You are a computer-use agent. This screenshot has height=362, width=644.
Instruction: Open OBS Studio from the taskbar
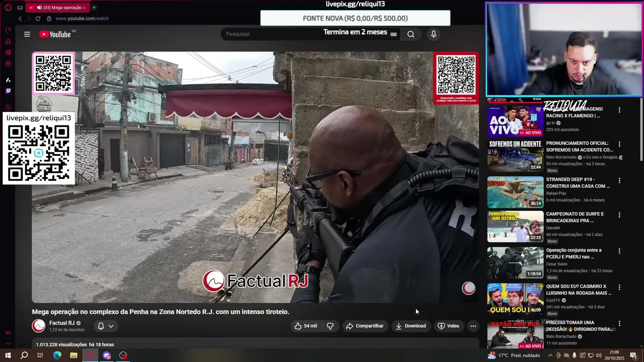(x=123, y=355)
